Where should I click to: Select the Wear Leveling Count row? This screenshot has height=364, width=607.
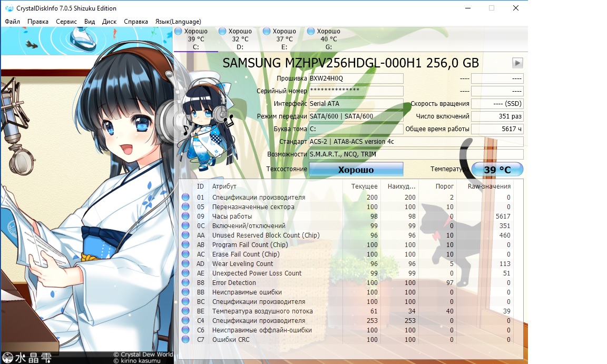[x=347, y=264]
